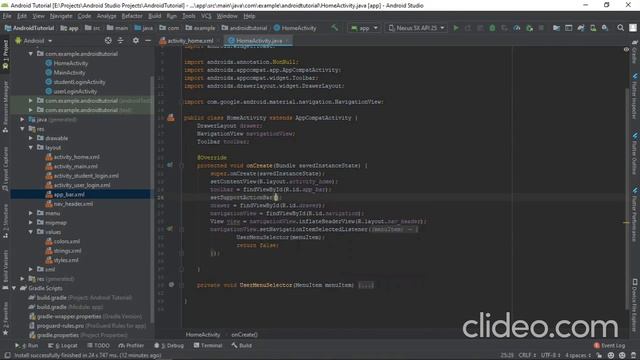
Task: Open the Build menu
Action: pos(154,16)
